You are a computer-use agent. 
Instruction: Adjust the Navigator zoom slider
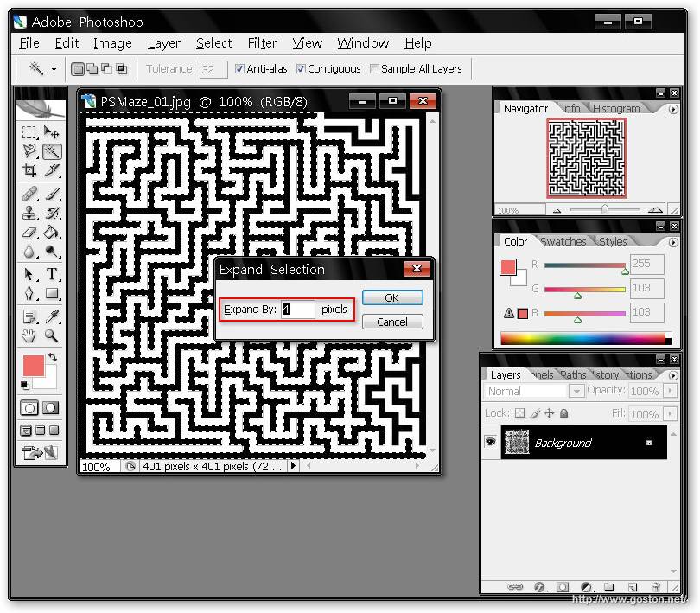coord(604,209)
